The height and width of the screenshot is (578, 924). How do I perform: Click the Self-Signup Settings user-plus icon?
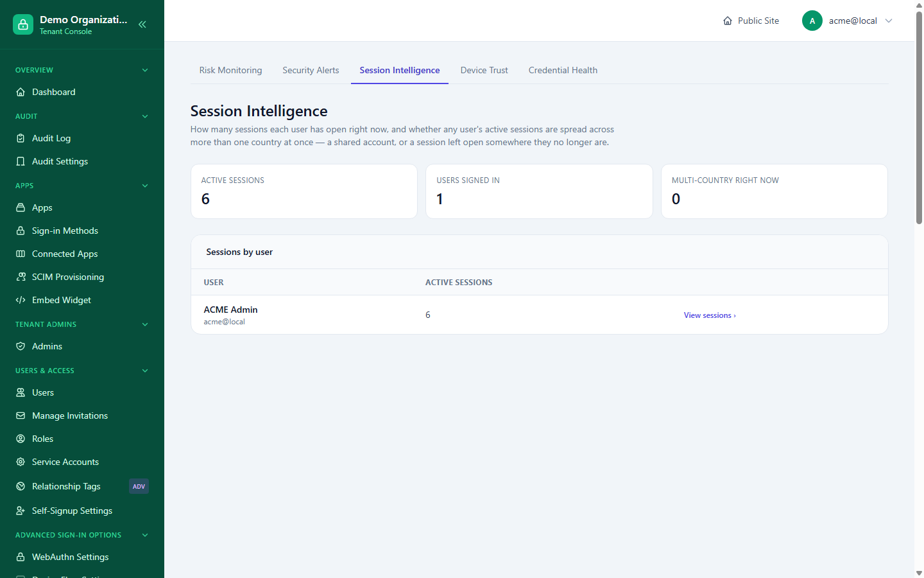21,511
